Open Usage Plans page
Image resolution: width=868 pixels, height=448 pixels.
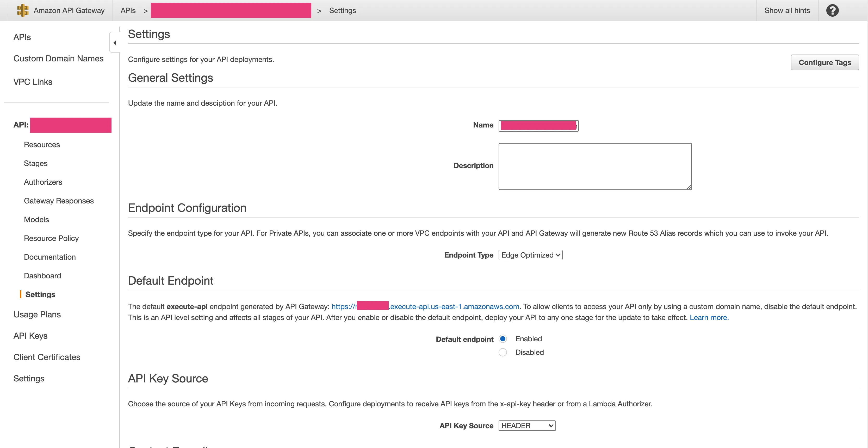tap(37, 314)
